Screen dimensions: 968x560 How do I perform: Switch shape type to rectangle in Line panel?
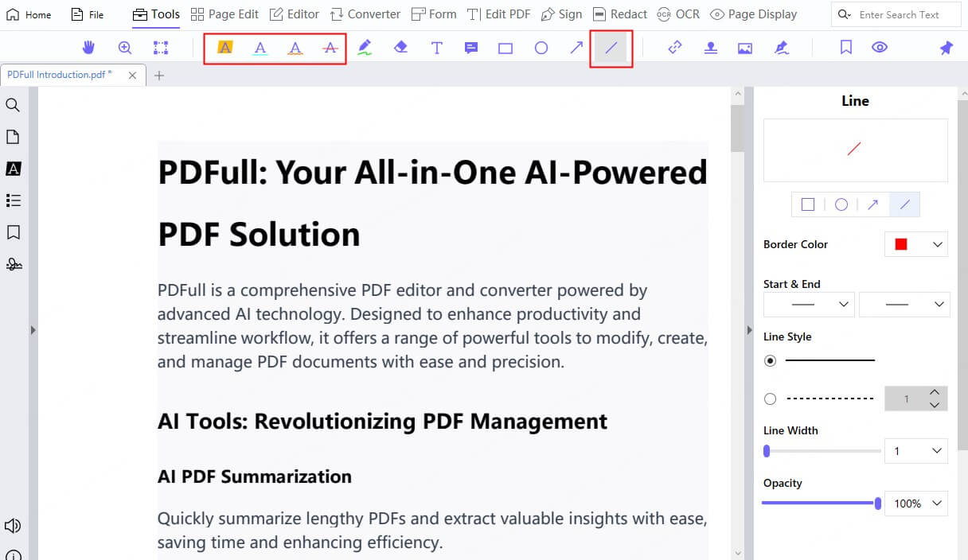pos(808,204)
